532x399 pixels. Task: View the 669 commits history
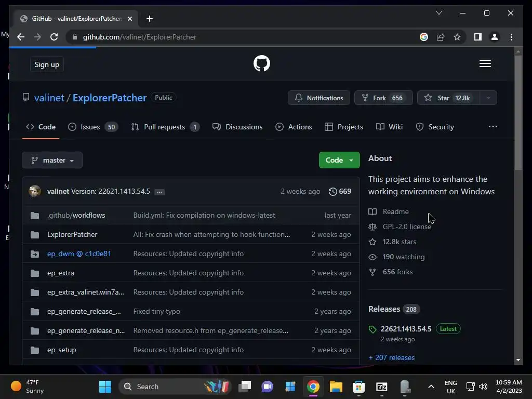pos(340,191)
